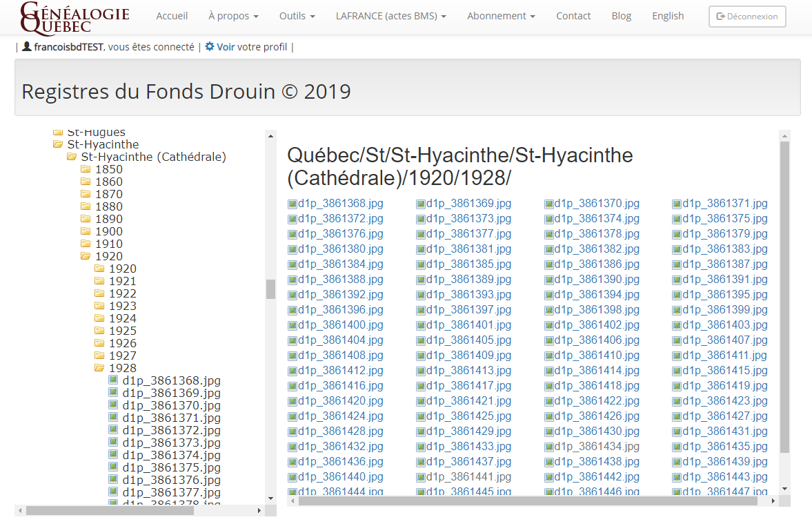Click folder icon next to 1890
Image resolution: width=812 pixels, height=524 pixels.
point(86,219)
